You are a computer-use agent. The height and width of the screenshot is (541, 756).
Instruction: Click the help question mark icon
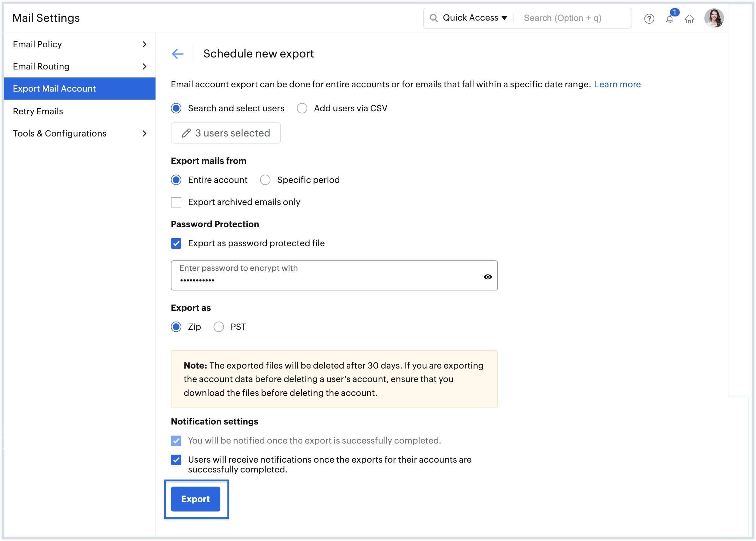pos(648,18)
